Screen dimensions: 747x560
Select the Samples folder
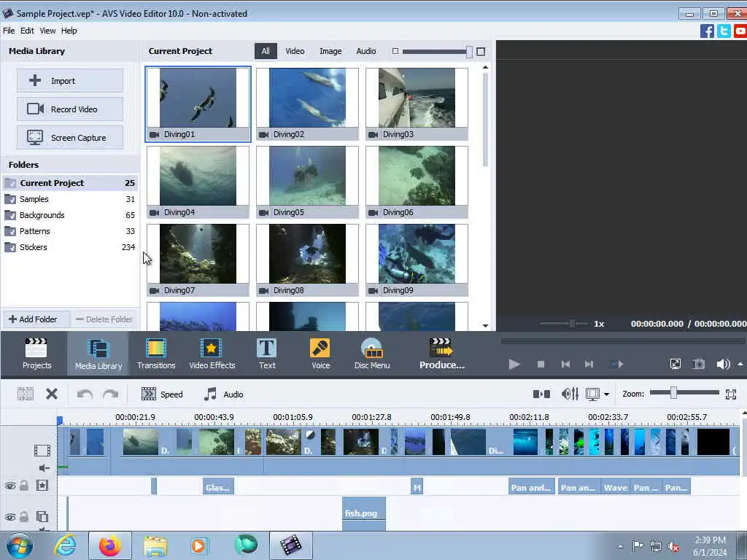[69, 199]
